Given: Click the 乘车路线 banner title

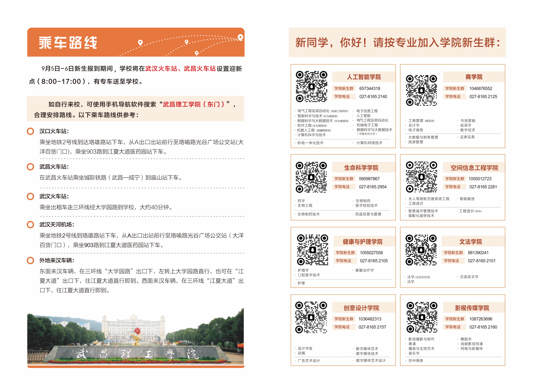Looking at the screenshot, I should (x=68, y=43).
